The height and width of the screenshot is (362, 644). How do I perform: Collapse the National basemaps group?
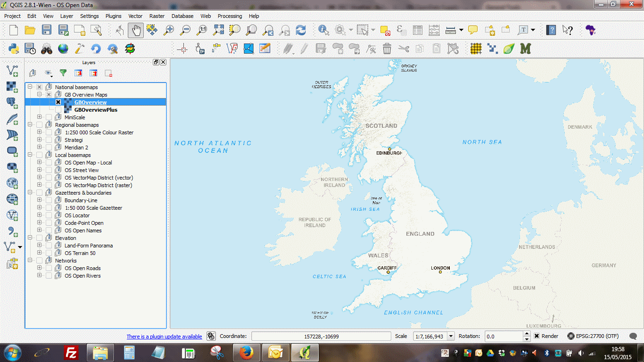pos(30,87)
